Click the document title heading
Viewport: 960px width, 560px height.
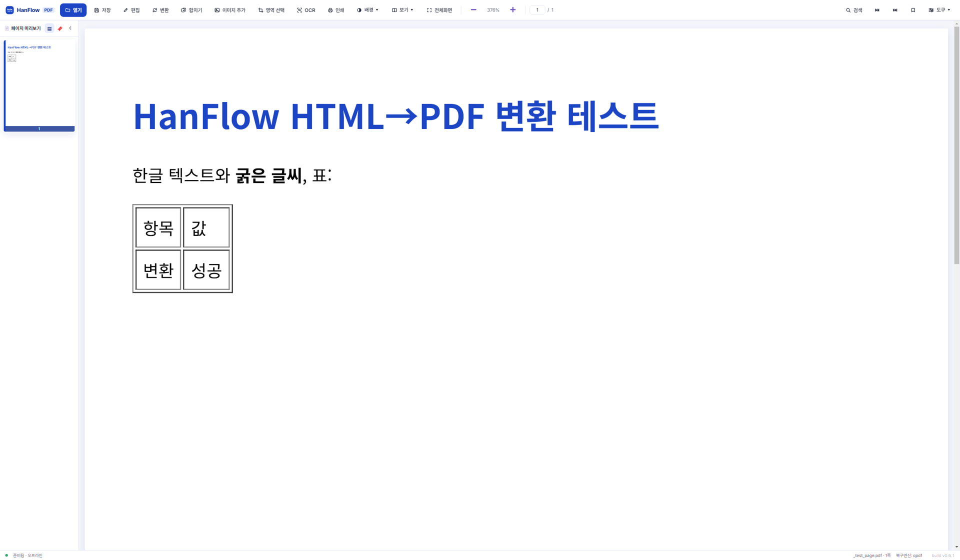coord(395,116)
